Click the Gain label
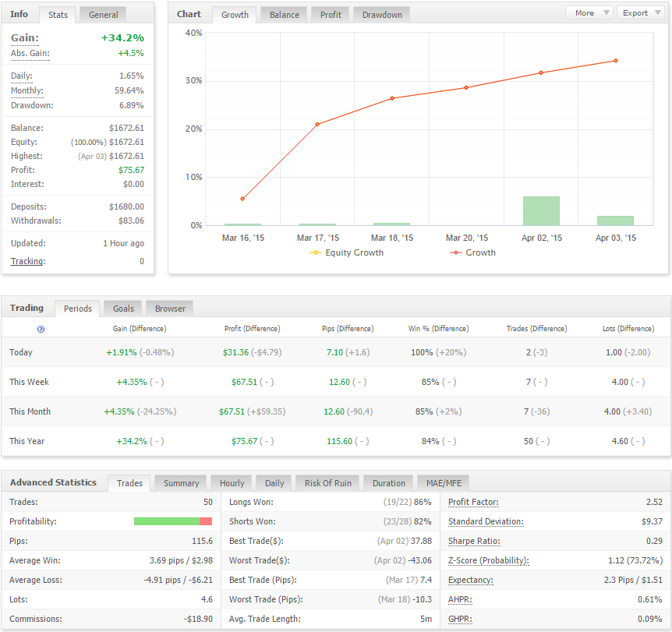Screen dimensions: 672x632 tap(25, 37)
